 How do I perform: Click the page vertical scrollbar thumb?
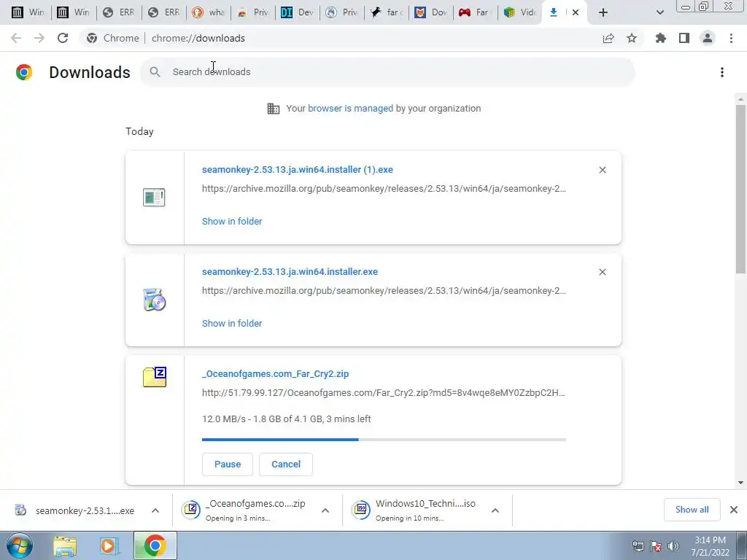pos(740,189)
